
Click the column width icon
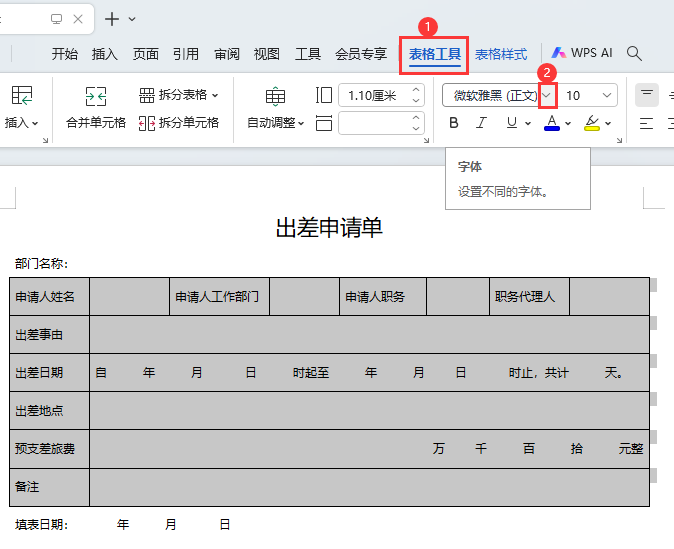click(x=324, y=123)
